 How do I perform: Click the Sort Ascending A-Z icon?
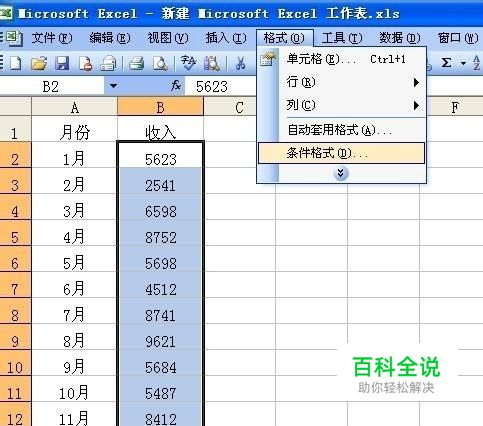coord(477,63)
